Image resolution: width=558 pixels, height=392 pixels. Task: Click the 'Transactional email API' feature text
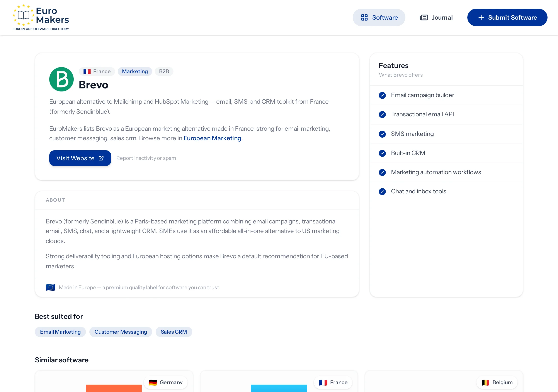point(422,114)
